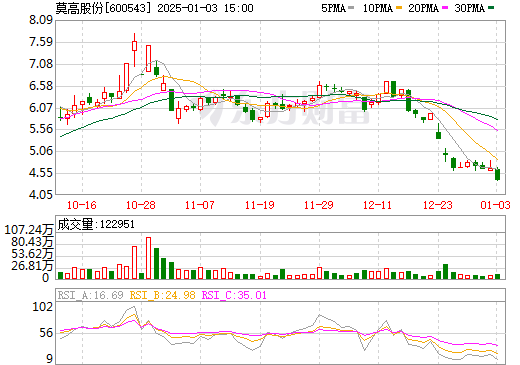Image resolution: width=520 pixels, height=365 pixels.
Task: Click the 5PMA gray legend swatch
Action: tap(351, 8)
